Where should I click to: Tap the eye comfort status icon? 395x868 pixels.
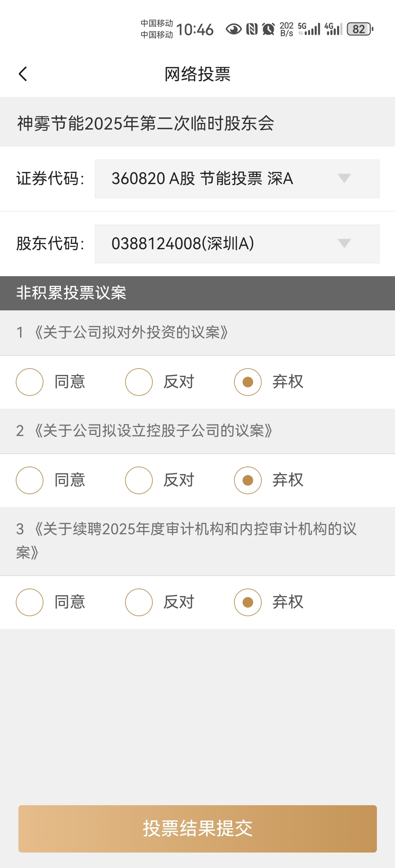click(x=233, y=29)
